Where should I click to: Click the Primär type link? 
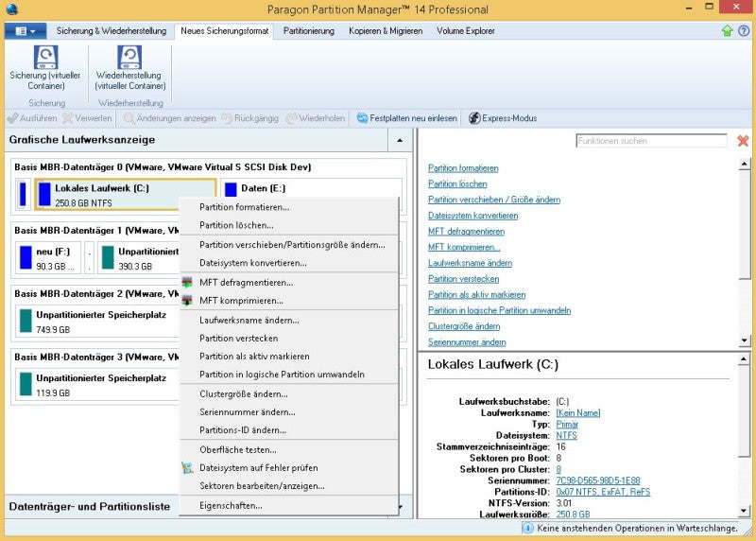pyautogui.click(x=567, y=425)
